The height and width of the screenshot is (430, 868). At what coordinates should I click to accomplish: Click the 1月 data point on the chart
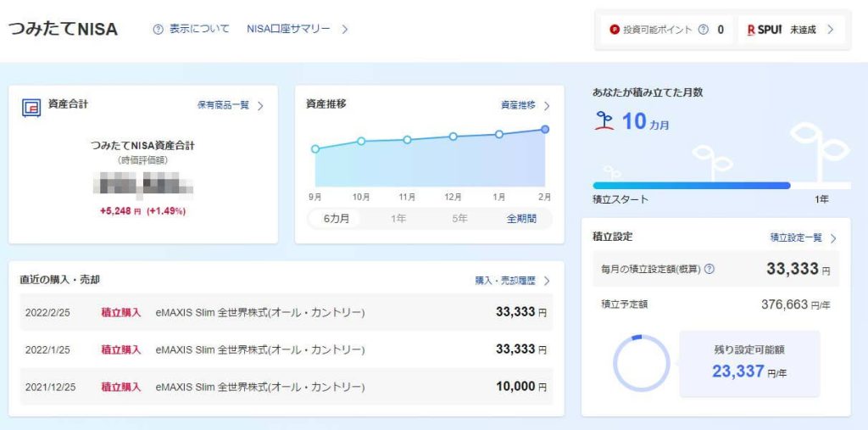[x=499, y=134]
